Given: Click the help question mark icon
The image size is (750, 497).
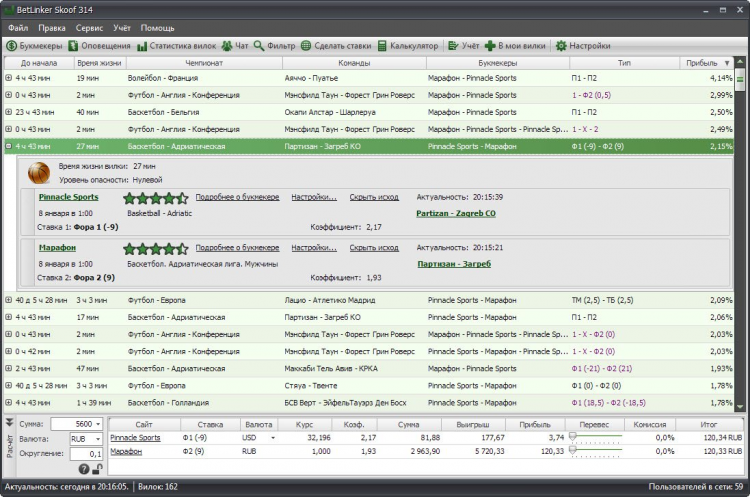Looking at the screenshot, I should [x=84, y=469].
